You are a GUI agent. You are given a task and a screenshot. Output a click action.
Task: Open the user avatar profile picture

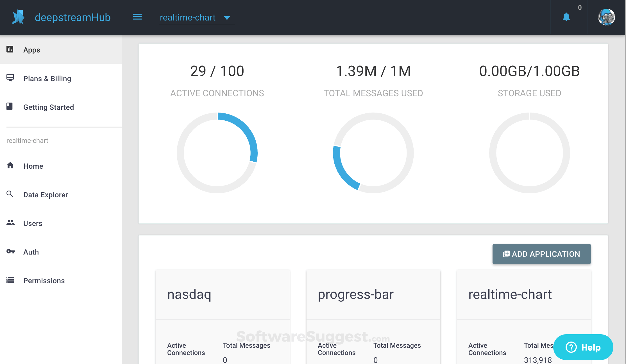tap(606, 17)
